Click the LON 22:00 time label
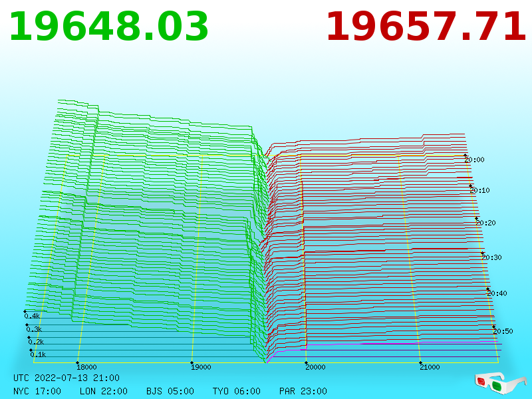The image size is (532, 399). [x=104, y=391]
